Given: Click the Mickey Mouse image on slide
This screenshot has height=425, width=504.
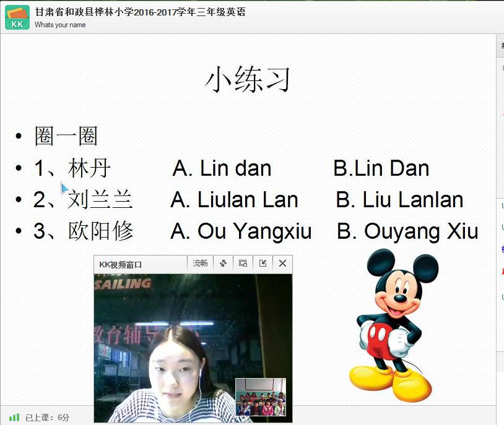Looking at the screenshot, I should pyautogui.click(x=394, y=325).
